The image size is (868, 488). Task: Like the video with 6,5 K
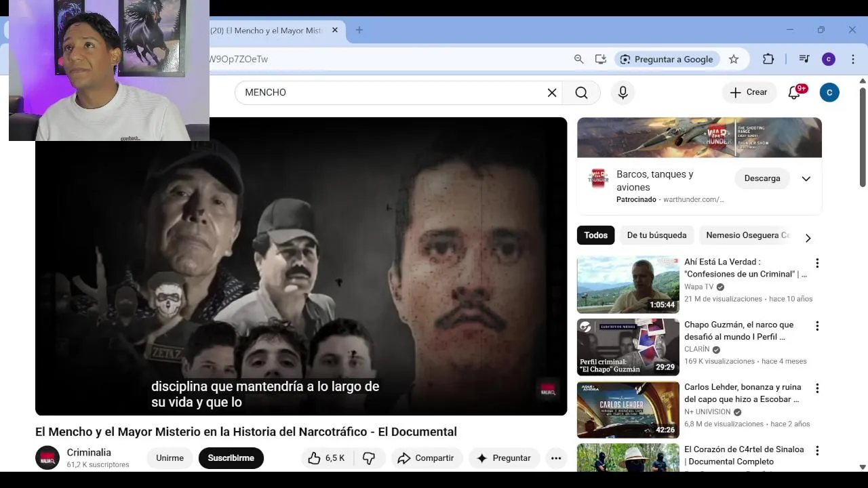point(326,458)
